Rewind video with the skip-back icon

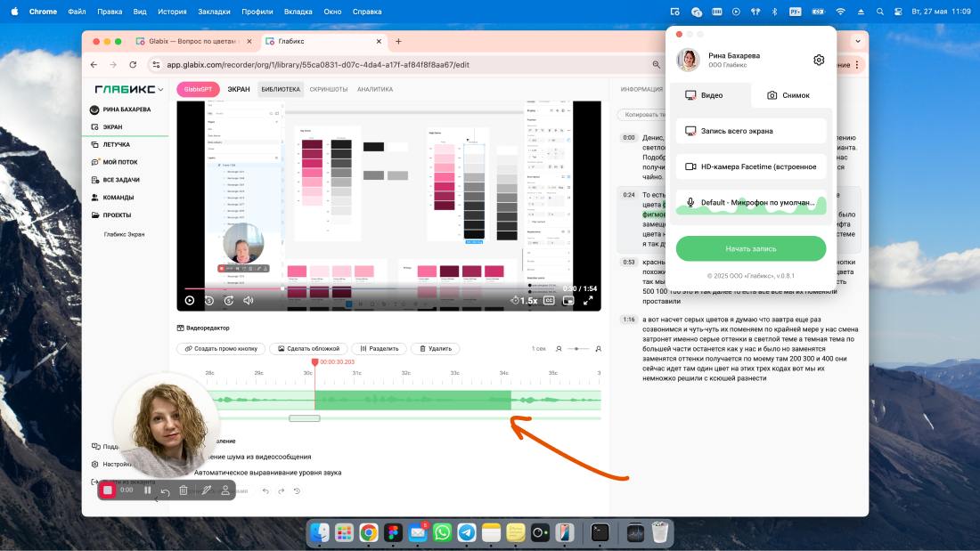pyautogui.click(x=209, y=301)
